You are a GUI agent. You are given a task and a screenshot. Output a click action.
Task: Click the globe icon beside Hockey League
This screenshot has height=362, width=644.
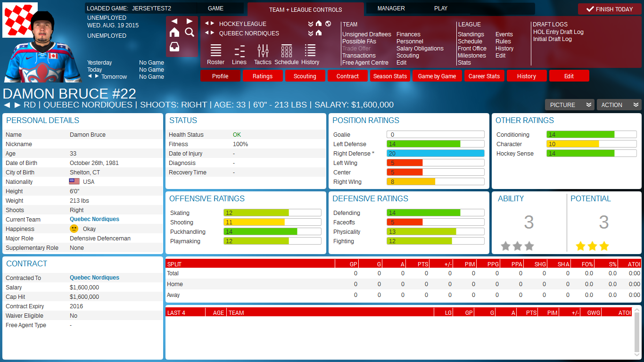click(328, 24)
